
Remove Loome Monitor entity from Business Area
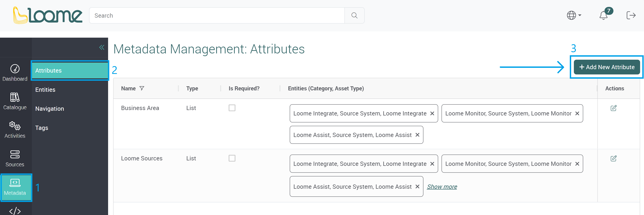(577, 113)
